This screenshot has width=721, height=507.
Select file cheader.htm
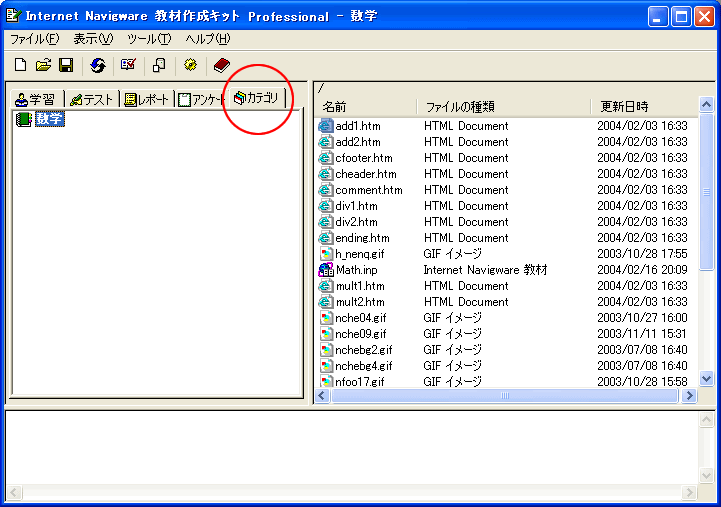(366, 174)
